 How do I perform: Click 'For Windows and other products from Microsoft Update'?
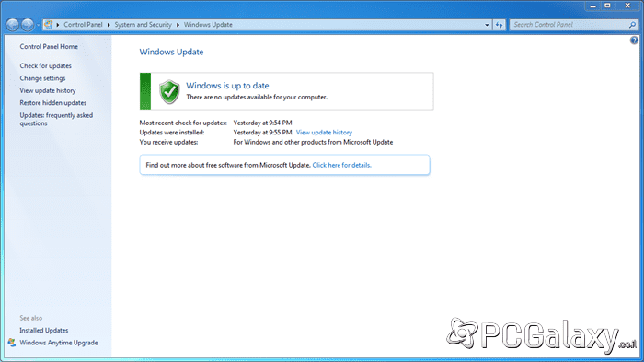tap(313, 142)
